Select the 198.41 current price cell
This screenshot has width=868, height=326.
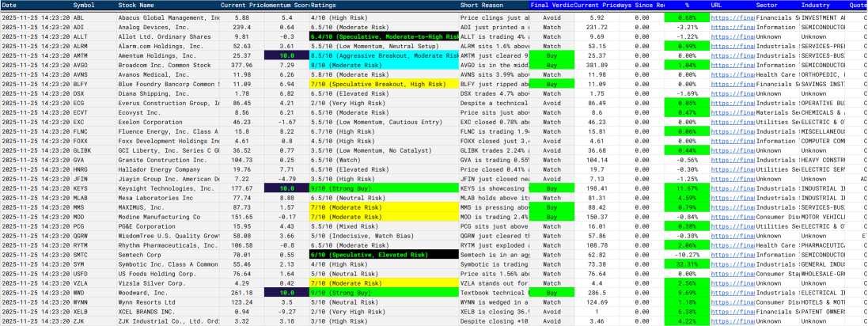(597, 189)
